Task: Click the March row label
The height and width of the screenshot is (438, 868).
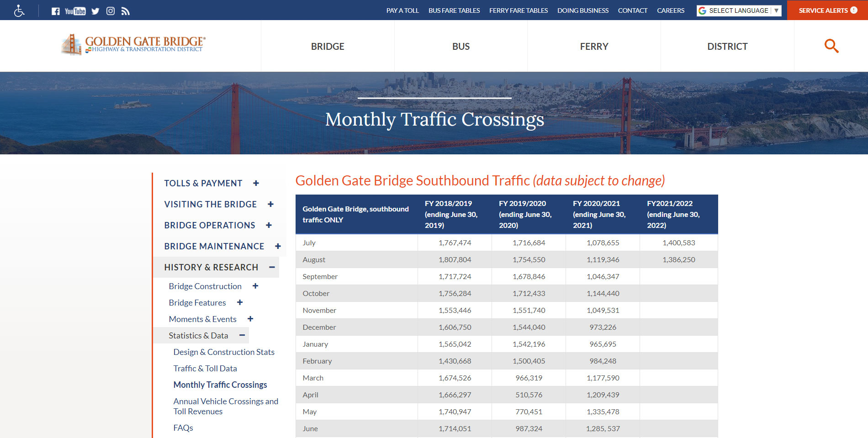Action: 313,378
